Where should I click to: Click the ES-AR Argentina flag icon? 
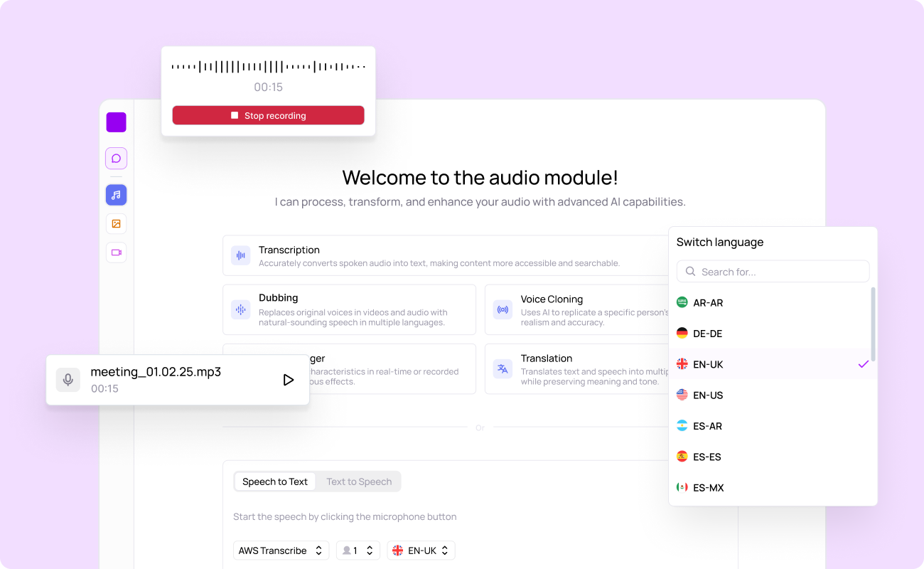pyautogui.click(x=682, y=426)
